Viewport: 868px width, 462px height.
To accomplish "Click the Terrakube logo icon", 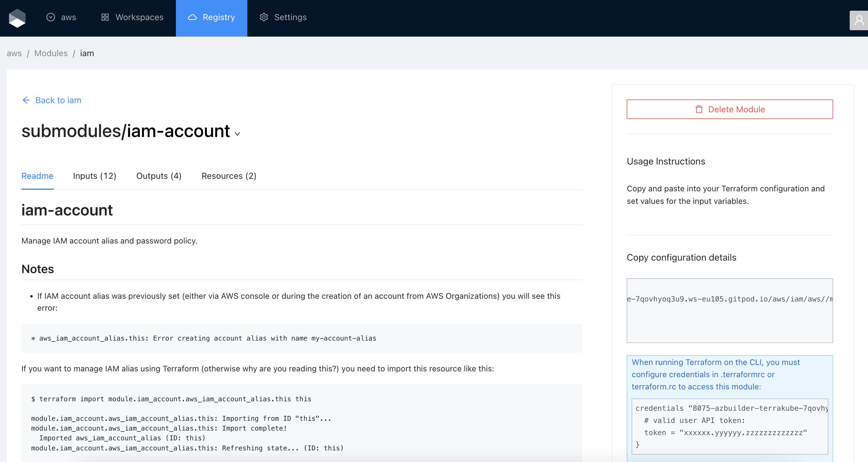I will (x=17, y=18).
